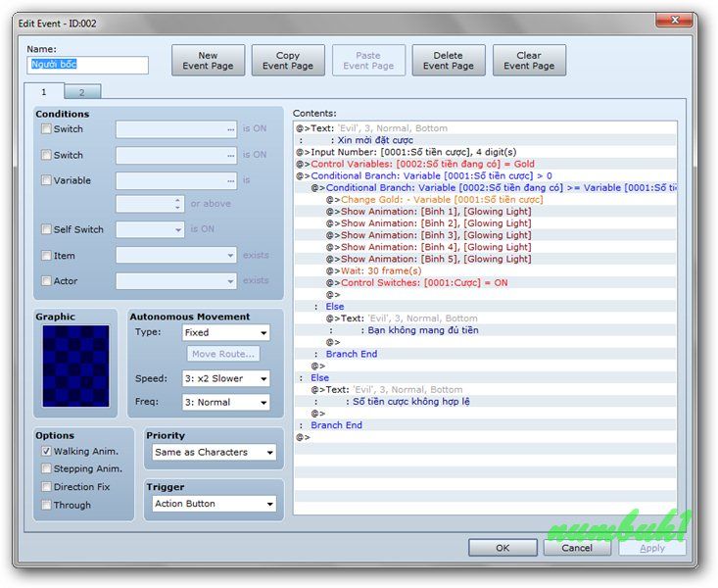Uncheck the Walking Anim. option

point(46,451)
